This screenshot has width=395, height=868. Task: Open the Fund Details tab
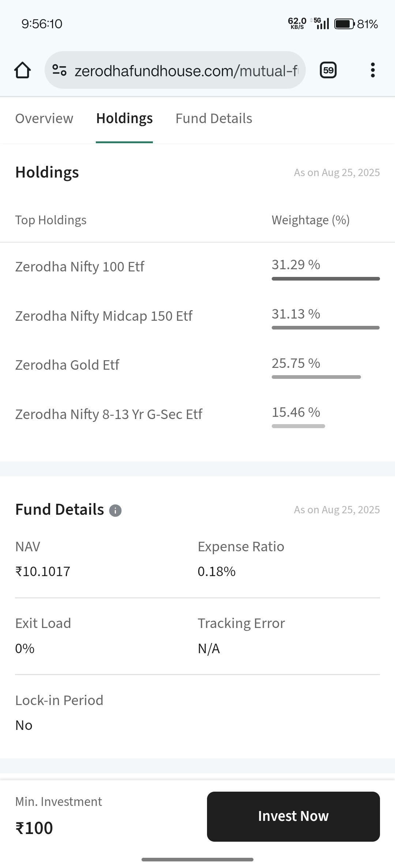[x=214, y=118]
